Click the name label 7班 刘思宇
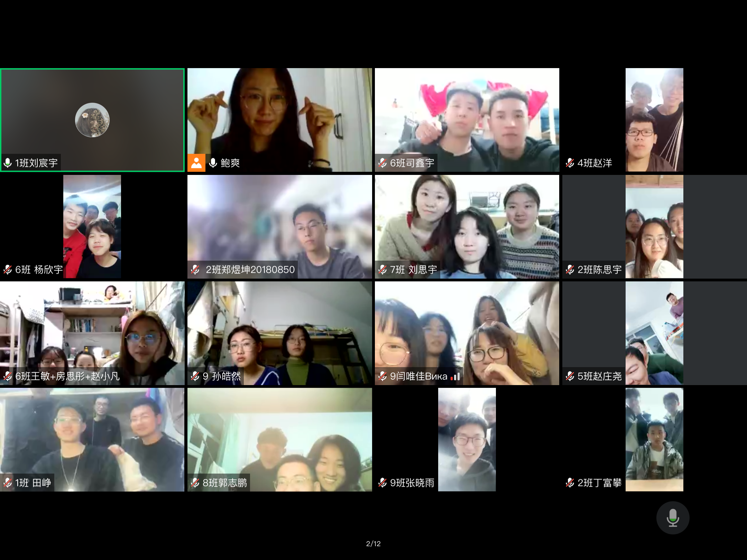This screenshot has width=747, height=560. pyautogui.click(x=414, y=270)
